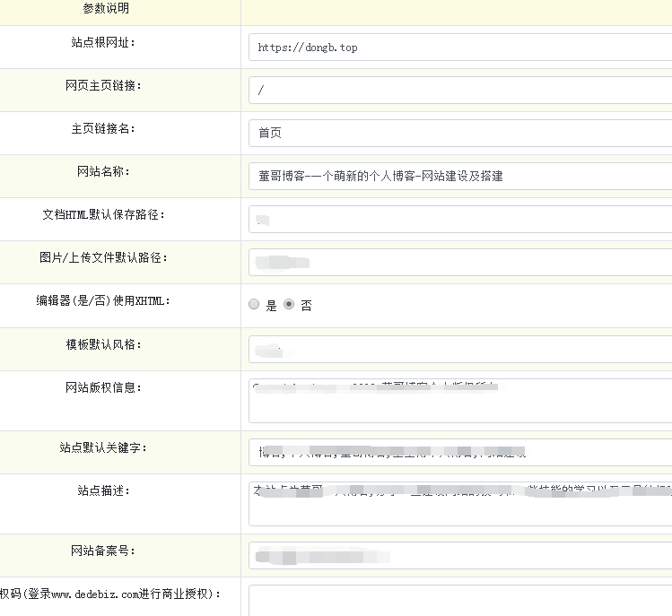The width and height of the screenshot is (672, 616).
Task: Click the 站点根网址 label text
Action: [103, 42]
